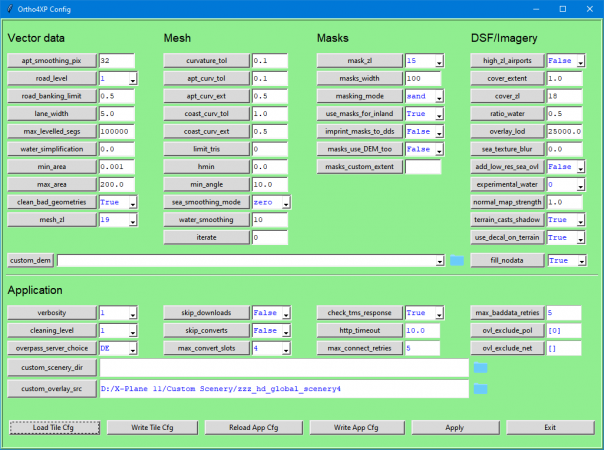Screen dimensions: 604x450
Task: Expand masks_use_DEM_too dropdown
Action: [439, 149]
